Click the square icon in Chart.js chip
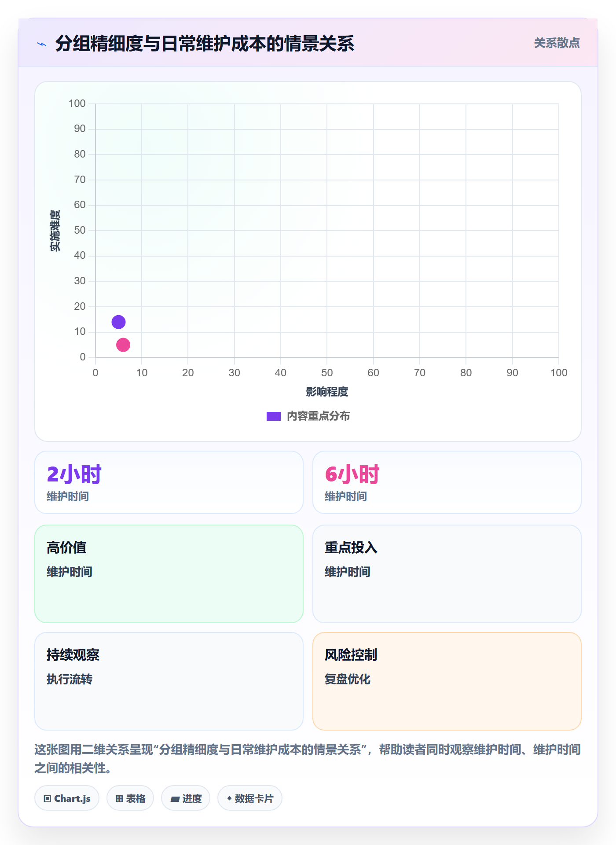 (48, 798)
